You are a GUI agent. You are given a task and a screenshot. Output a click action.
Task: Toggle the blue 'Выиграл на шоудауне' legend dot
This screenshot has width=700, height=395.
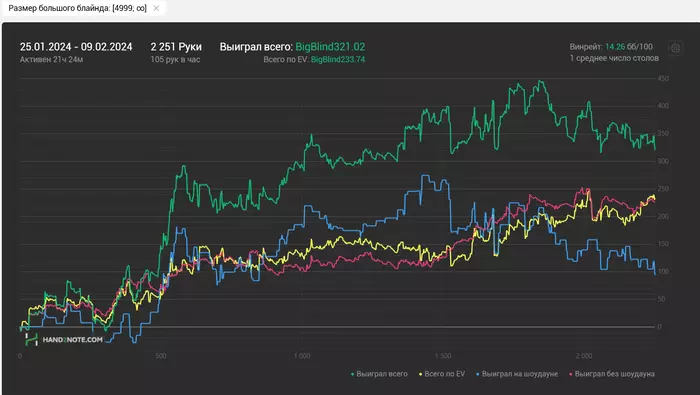pos(478,374)
